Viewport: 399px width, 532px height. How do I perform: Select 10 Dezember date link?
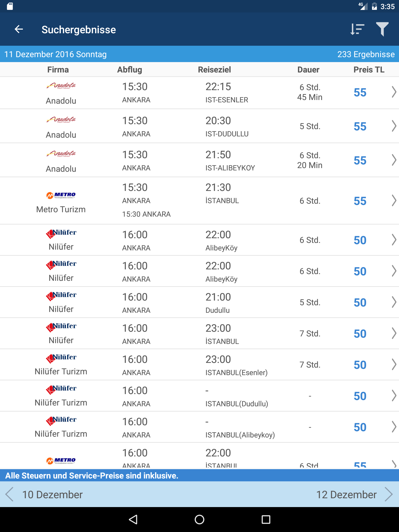tap(52, 495)
